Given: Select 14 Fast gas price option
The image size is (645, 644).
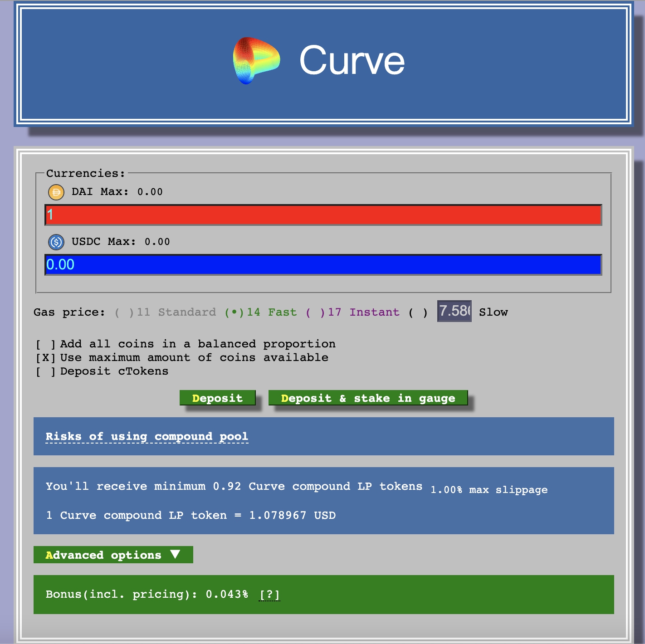Looking at the screenshot, I should [261, 312].
